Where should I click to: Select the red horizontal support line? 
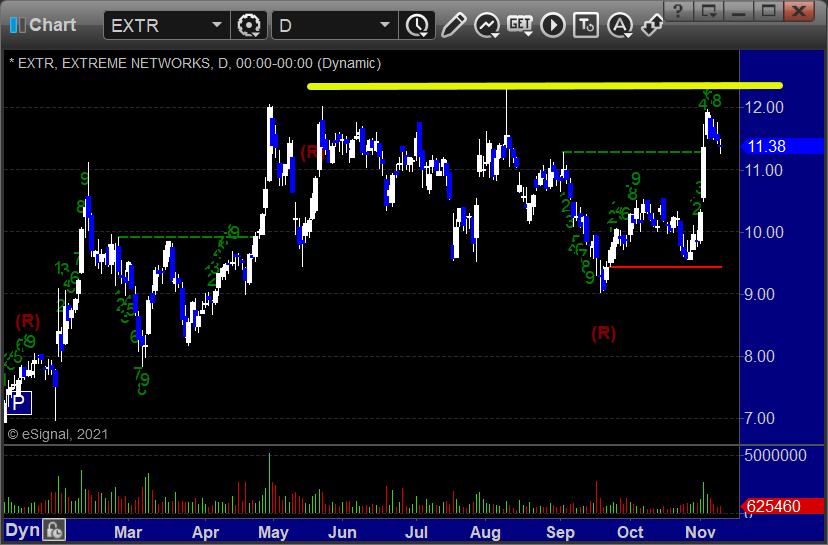click(x=665, y=267)
